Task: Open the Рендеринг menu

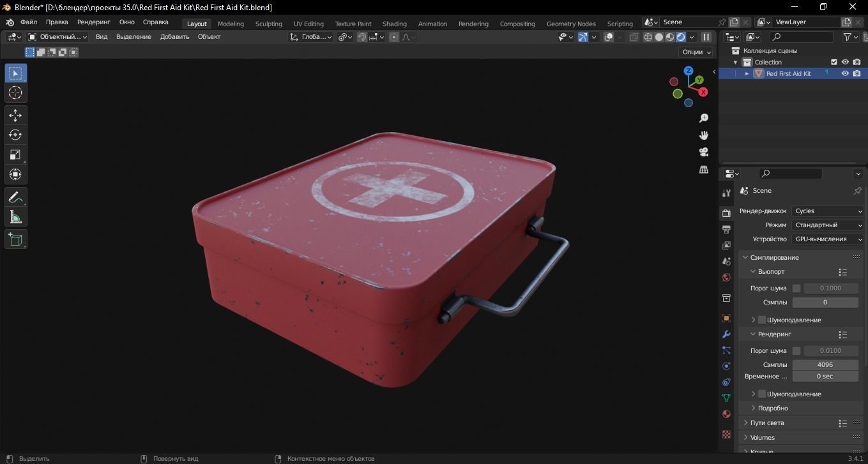Action: pyautogui.click(x=94, y=22)
